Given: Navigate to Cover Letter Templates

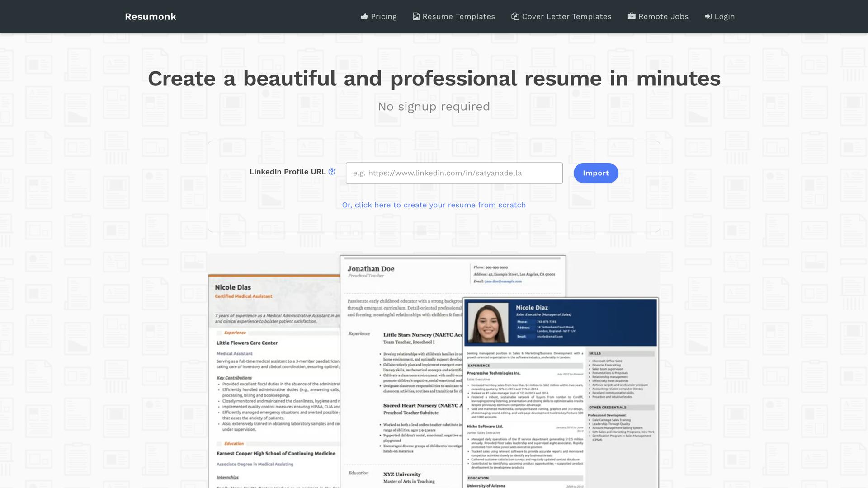Looking at the screenshot, I should [566, 16].
